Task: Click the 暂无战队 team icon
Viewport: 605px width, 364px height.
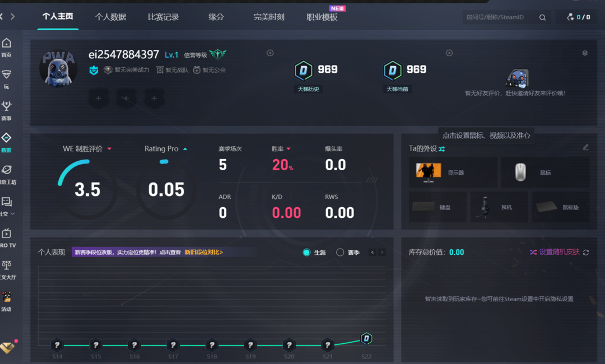Action: coord(160,70)
